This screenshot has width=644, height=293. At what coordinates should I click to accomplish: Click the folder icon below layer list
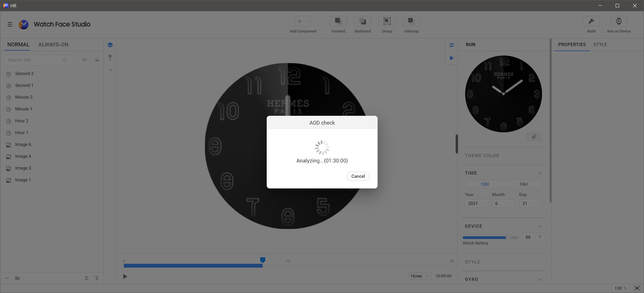pyautogui.click(x=17, y=278)
